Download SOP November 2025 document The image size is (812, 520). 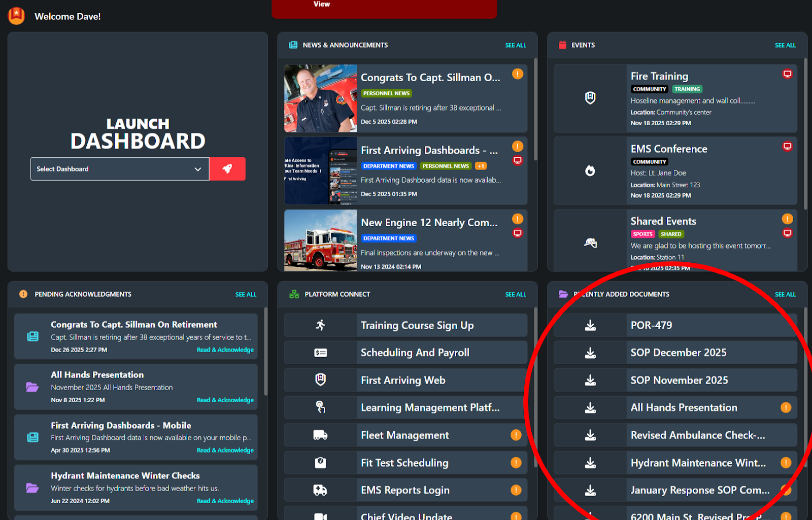pyautogui.click(x=590, y=380)
